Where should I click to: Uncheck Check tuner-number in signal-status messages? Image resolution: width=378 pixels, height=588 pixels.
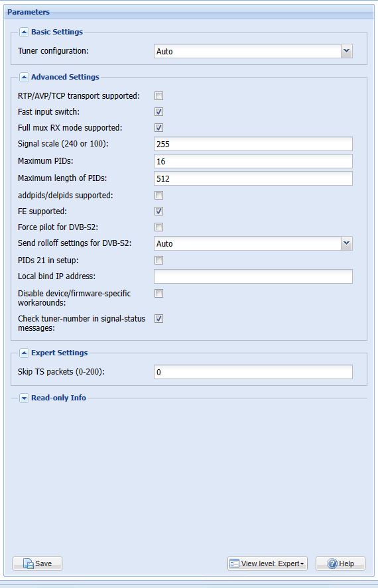[x=159, y=319]
